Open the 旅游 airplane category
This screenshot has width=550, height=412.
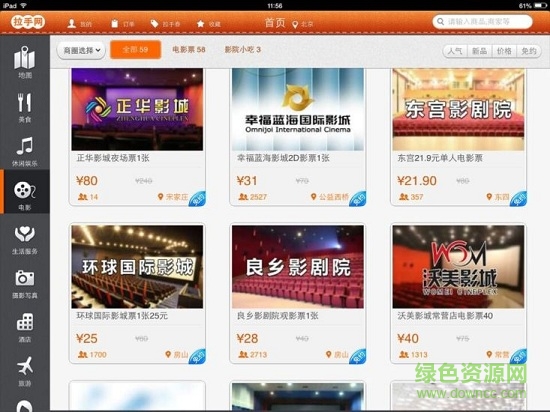click(x=25, y=371)
